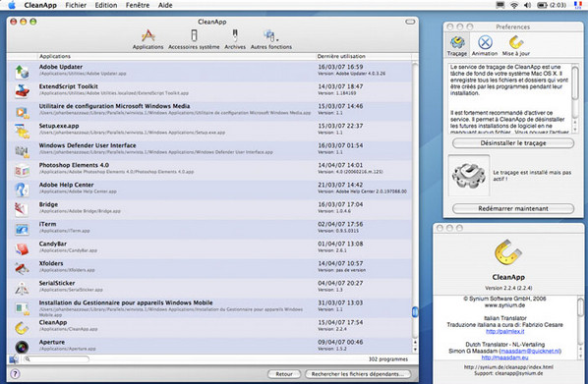The height and width of the screenshot is (384, 588).
Task: Click the Adobe Updater app icon
Action: coord(22,71)
